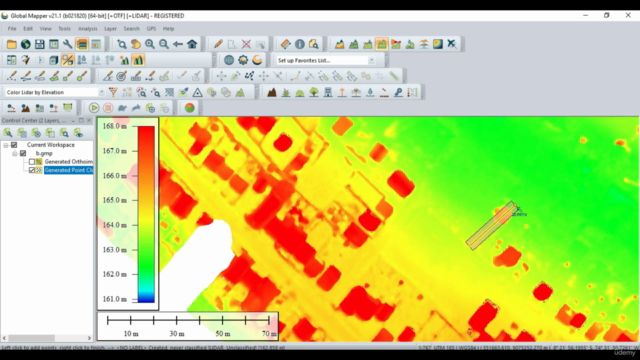Select the Feature Info tool
The height and width of the screenshot is (360, 640).
[300, 44]
